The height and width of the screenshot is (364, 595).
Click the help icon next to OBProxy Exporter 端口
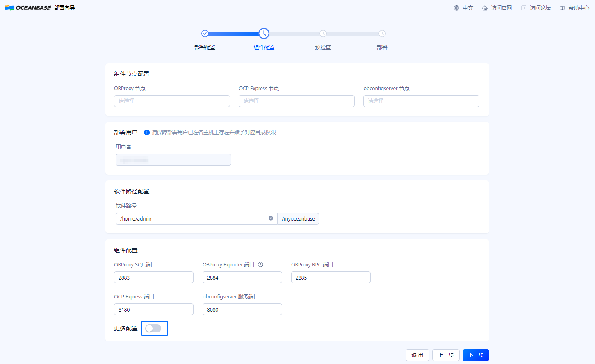(x=260, y=264)
